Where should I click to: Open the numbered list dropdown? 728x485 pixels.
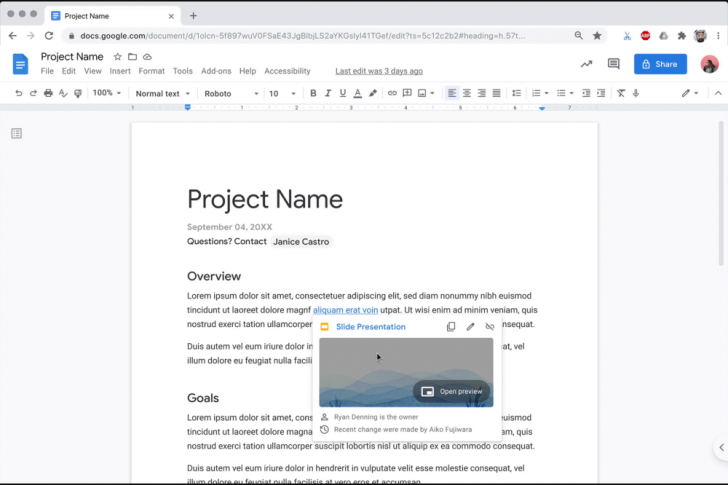[x=540, y=93]
